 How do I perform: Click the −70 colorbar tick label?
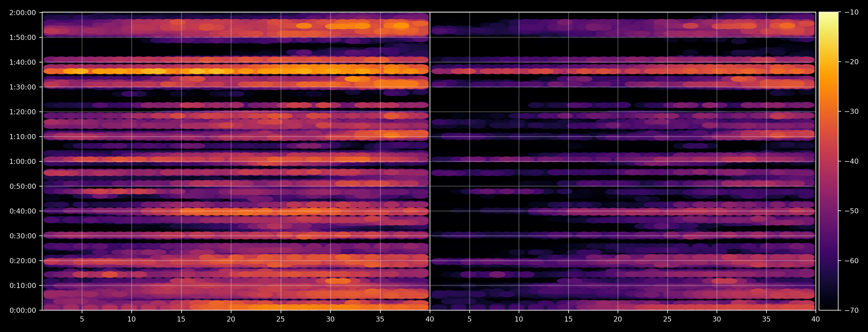click(851, 310)
